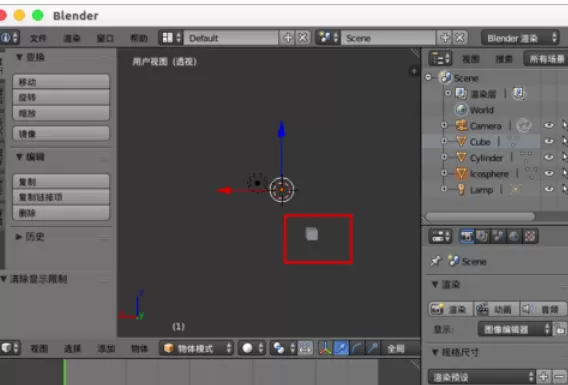Open the 窗口 menu
Image resolution: width=568 pixels, height=385 pixels.
click(x=105, y=38)
